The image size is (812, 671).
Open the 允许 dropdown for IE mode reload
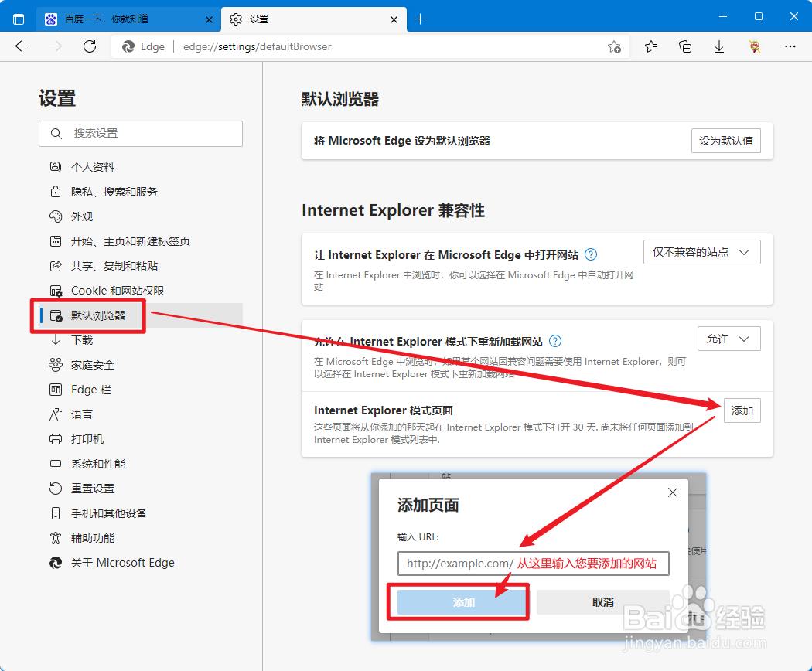tap(728, 338)
